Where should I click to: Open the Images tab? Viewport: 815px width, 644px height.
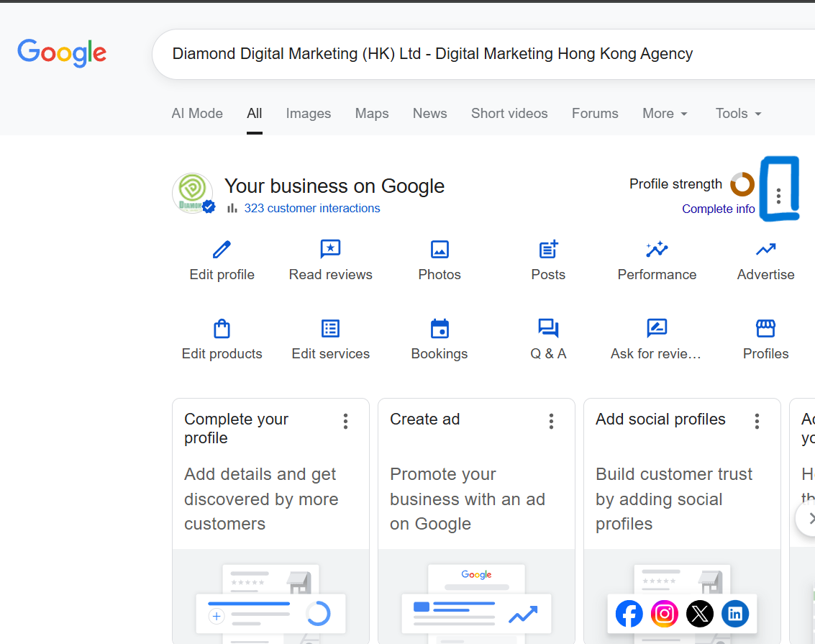click(x=308, y=113)
